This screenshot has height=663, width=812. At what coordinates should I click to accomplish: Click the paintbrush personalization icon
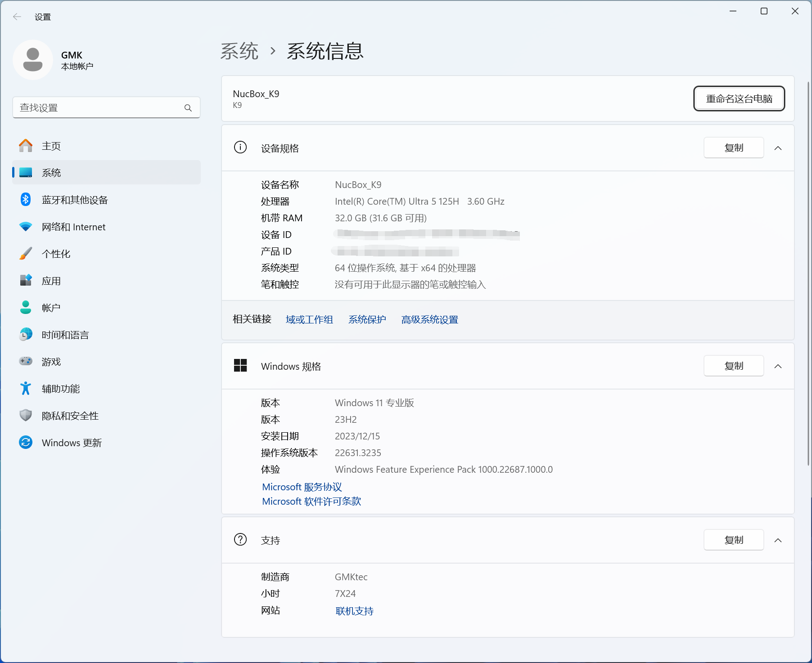coord(26,254)
